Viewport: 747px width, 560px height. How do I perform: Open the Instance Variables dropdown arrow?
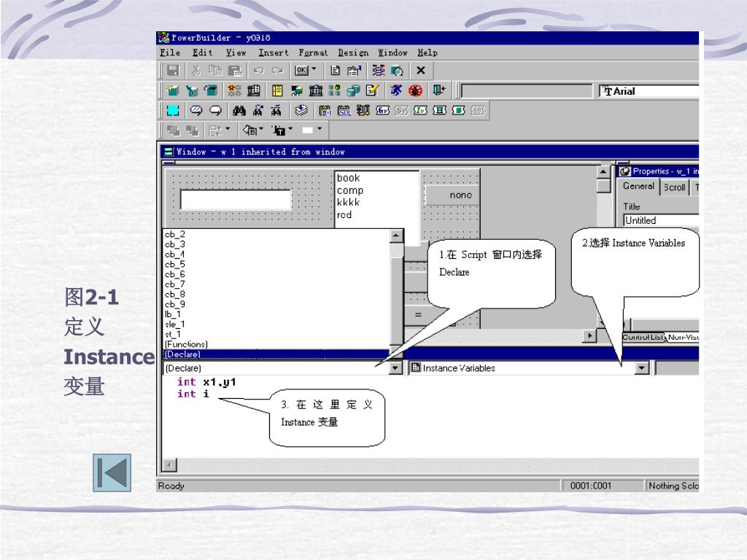642,368
